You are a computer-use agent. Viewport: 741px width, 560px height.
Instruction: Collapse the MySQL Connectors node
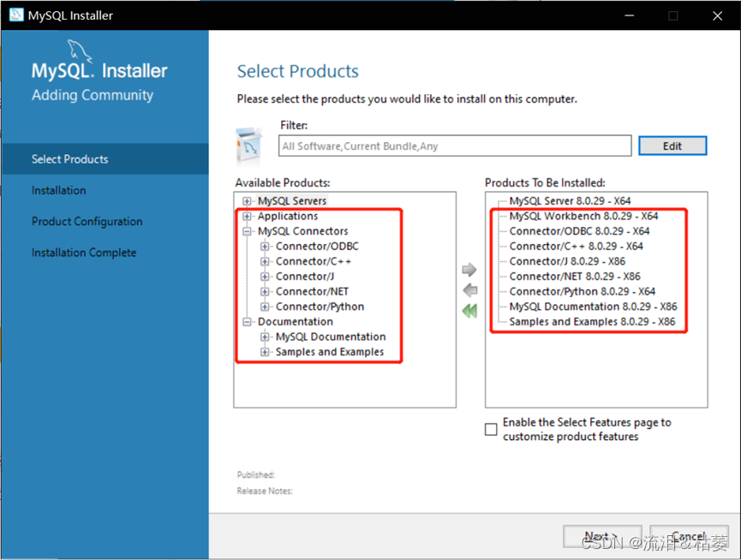pos(247,231)
